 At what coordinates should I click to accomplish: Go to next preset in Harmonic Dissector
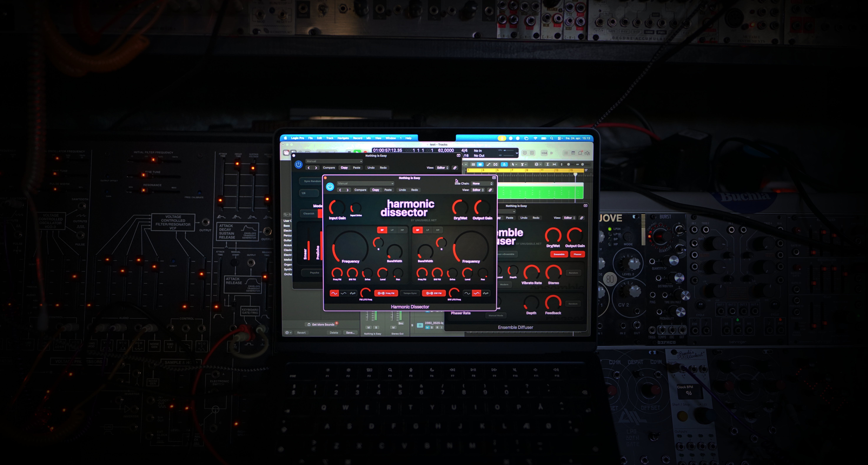click(x=347, y=190)
